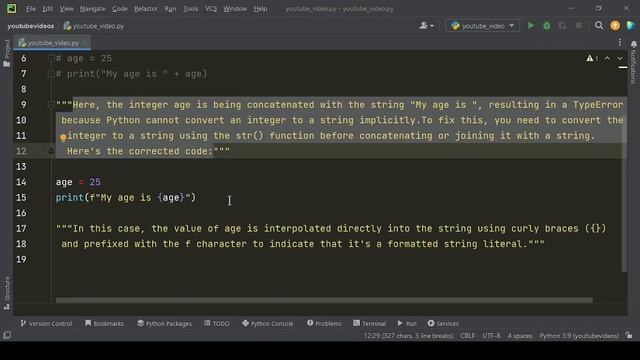Open the Services tool window
Viewport: 640px width, 360px height.
[x=443, y=323]
